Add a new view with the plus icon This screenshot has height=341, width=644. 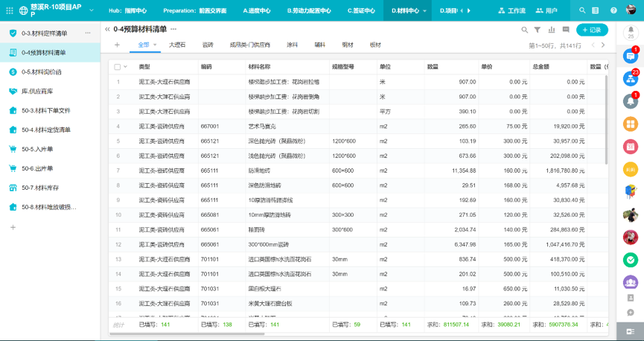pyautogui.click(x=117, y=45)
